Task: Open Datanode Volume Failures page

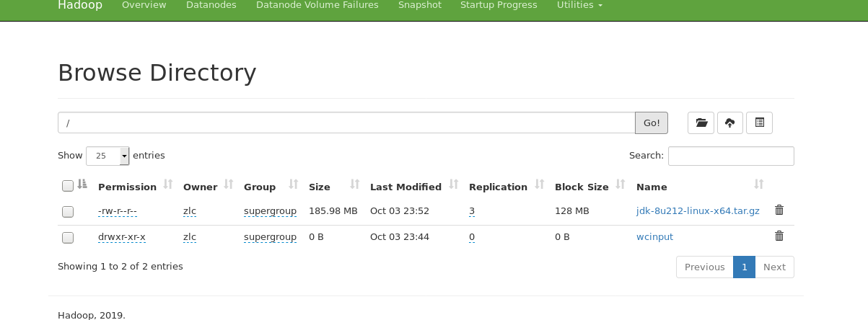Action: 317,5
